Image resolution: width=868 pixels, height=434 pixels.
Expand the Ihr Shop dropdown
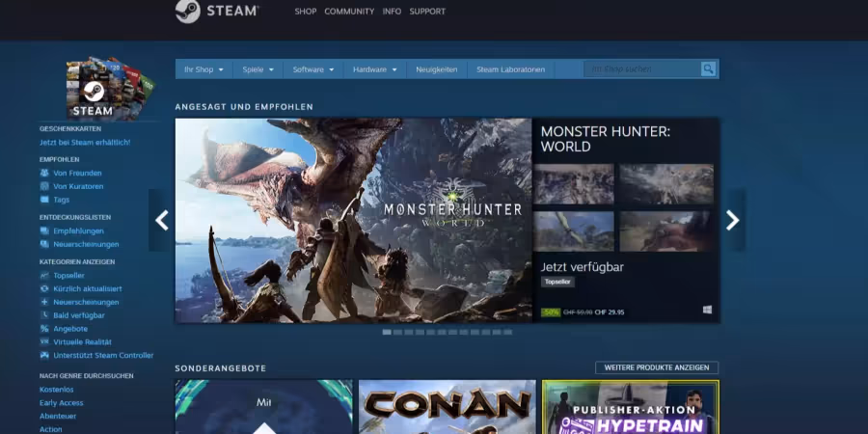(x=203, y=69)
